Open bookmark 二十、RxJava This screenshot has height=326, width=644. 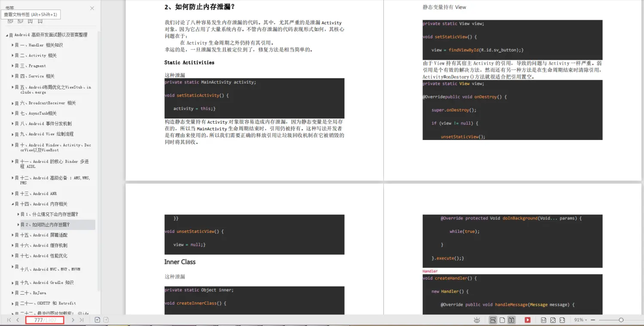point(33,293)
